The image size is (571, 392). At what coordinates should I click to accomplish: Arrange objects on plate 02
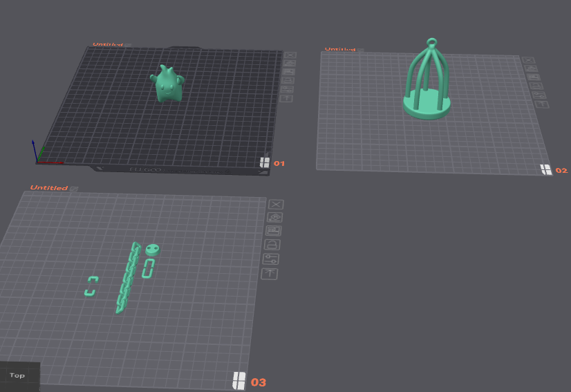click(534, 77)
